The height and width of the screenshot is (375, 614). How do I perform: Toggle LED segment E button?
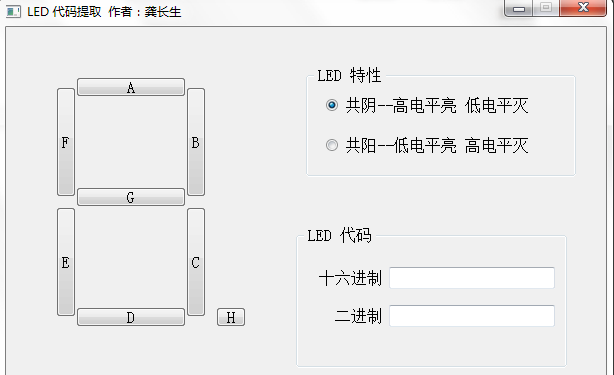point(66,262)
